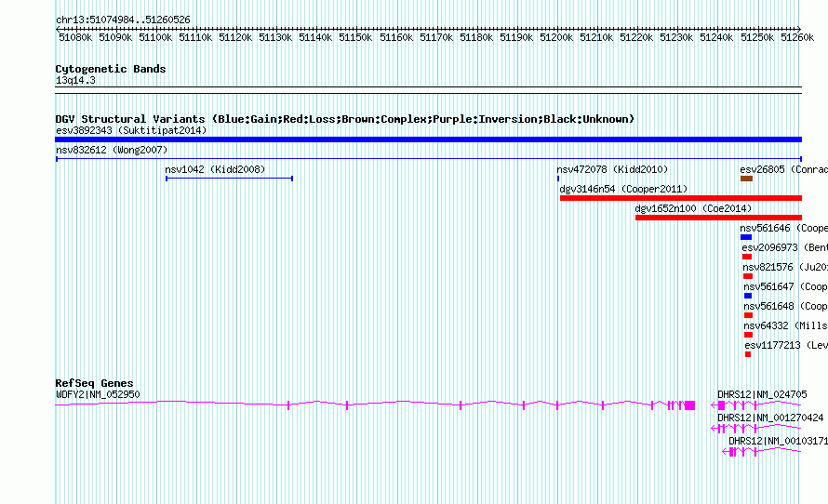828x504 pixels.
Task: Click the red nsv64332 variant block
Action: point(748,335)
